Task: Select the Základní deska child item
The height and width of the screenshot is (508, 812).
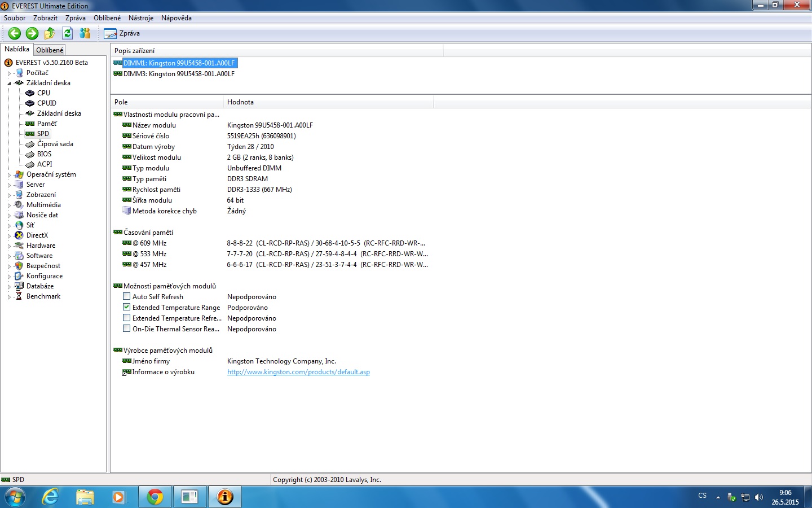Action: click(59, 113)
